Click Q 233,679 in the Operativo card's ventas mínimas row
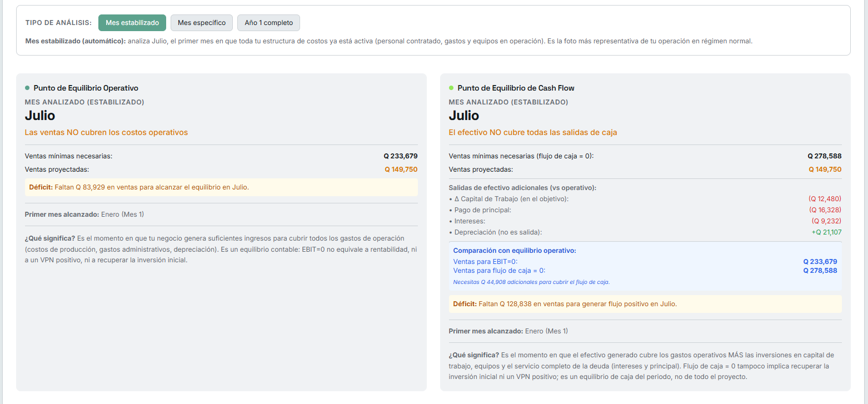 (x=401, y=156)
